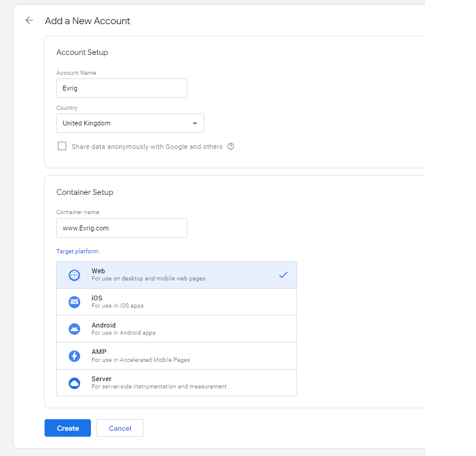Image resolution: width=476 pixels, height=456 pixels.
Task: Click the blue checkmark on Web row
Action: coord(283,275)
